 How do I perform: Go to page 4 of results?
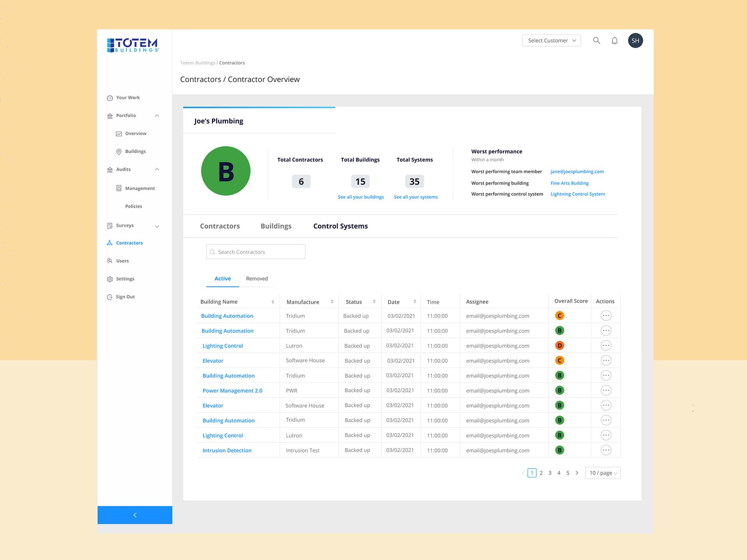click(559, 473)
